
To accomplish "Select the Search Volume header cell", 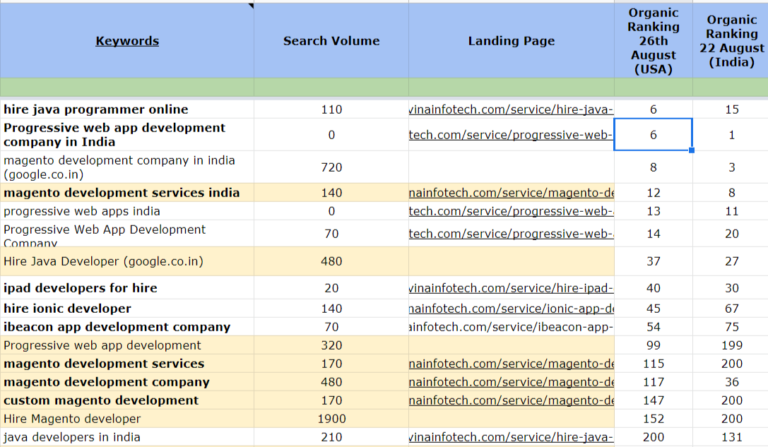I will [331, 41].
